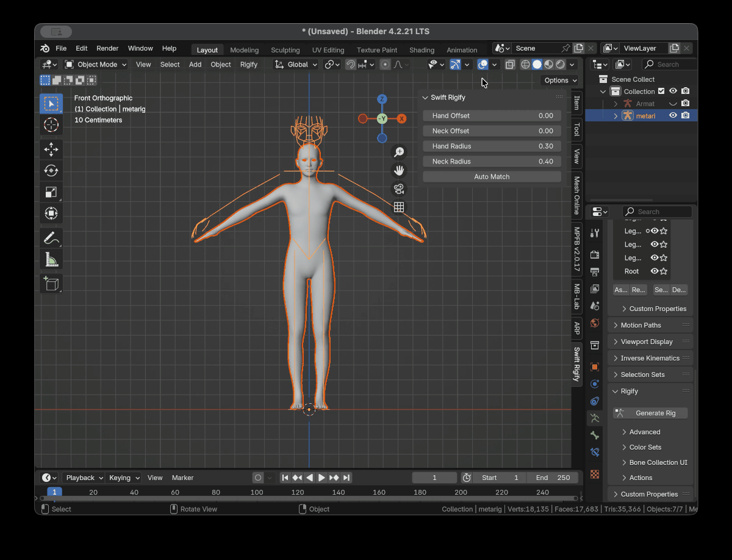Switch to the UV Editing workspace tab

[328, 50]
